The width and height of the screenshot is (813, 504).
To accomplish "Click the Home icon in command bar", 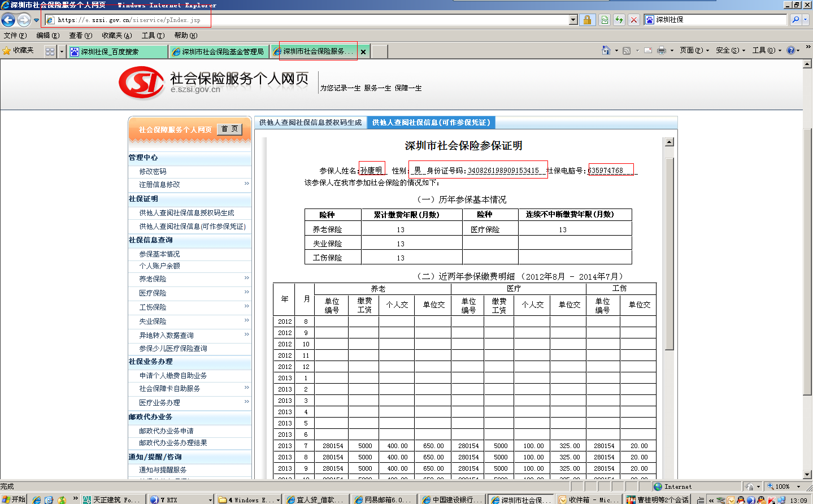I will (x=606, y=50).
